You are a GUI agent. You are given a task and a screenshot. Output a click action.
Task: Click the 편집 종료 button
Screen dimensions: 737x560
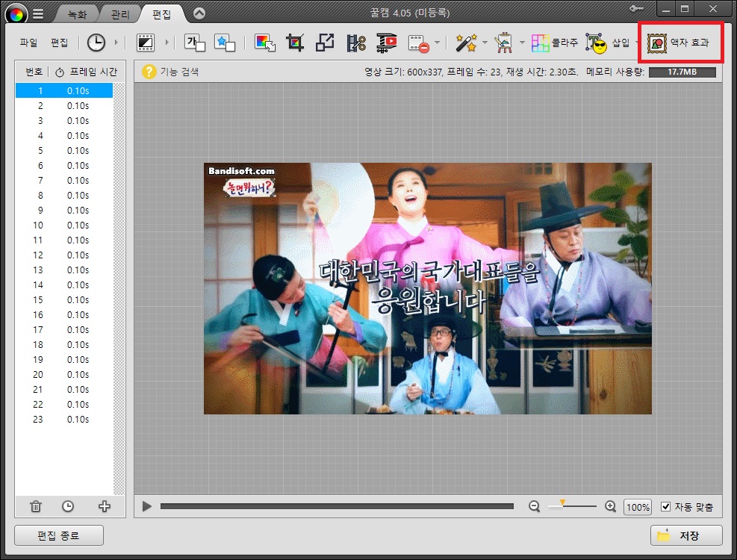(59, 535)
